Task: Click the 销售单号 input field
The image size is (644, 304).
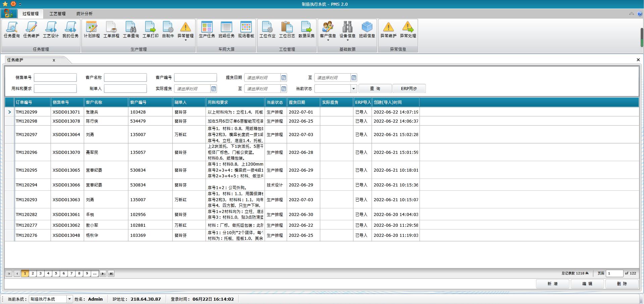Action: 55,78
